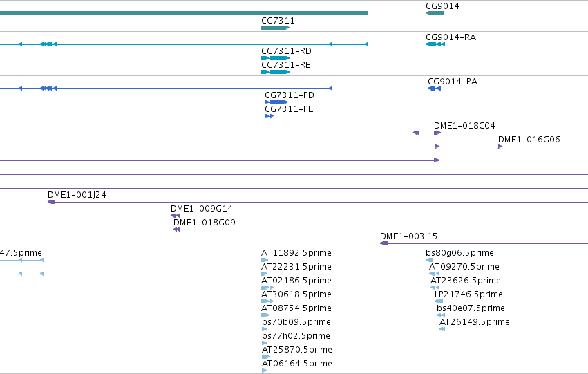Select the AT11892.5prime EST label

(296, 253)
